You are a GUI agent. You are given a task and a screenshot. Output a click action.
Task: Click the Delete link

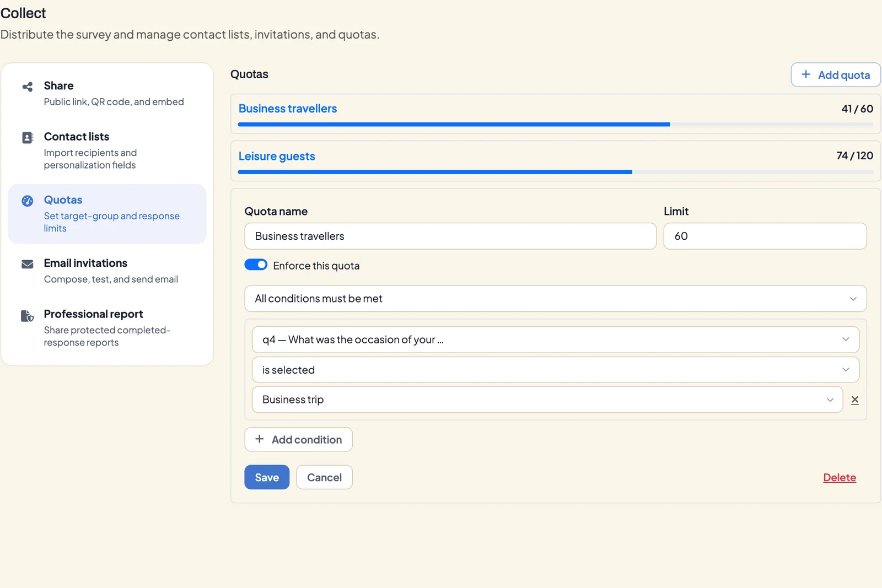[840, 478]
